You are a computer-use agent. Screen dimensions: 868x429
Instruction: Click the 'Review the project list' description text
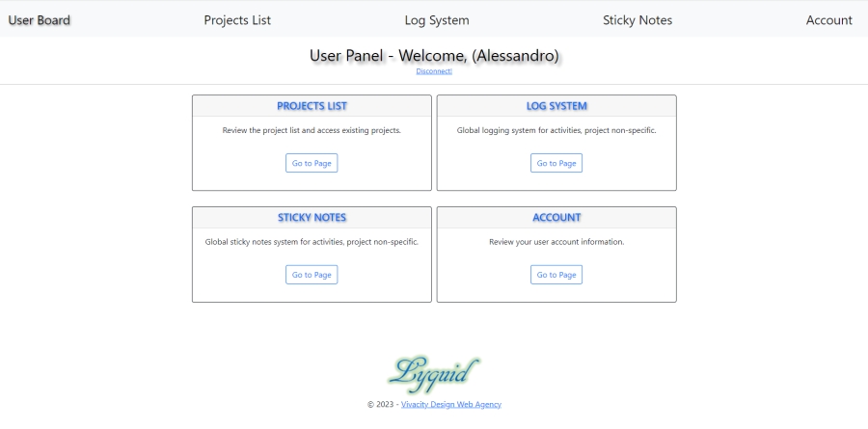[312, 131]
